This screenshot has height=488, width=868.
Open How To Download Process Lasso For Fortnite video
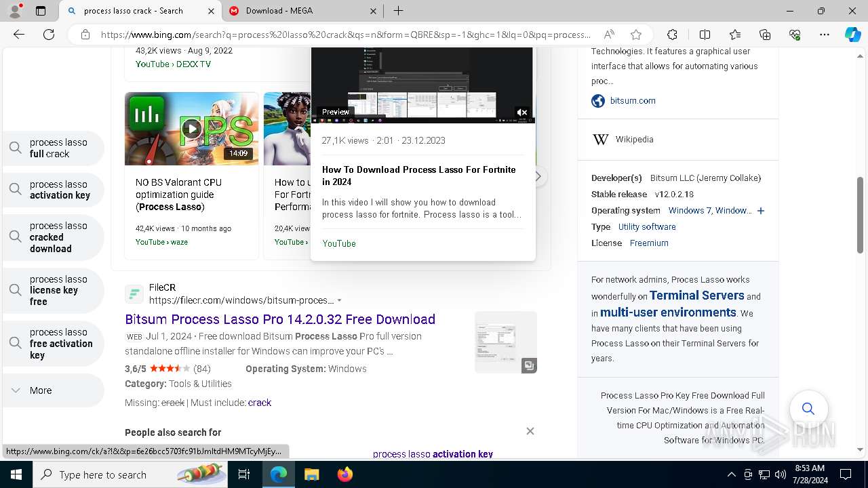419,176
